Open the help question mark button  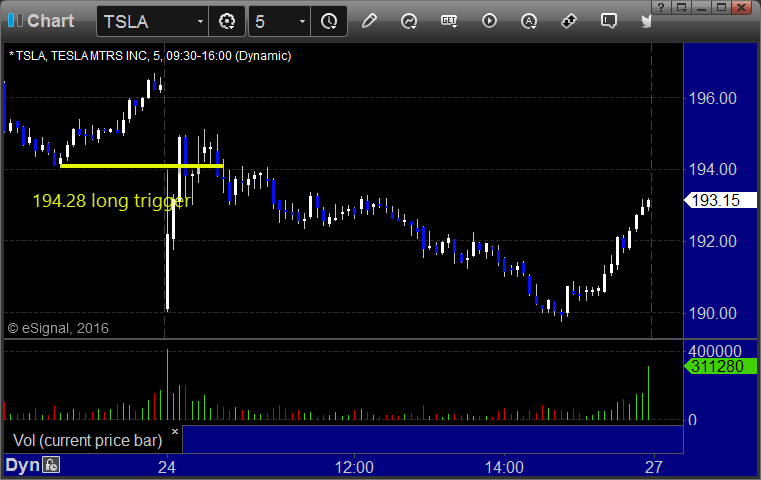661,7
